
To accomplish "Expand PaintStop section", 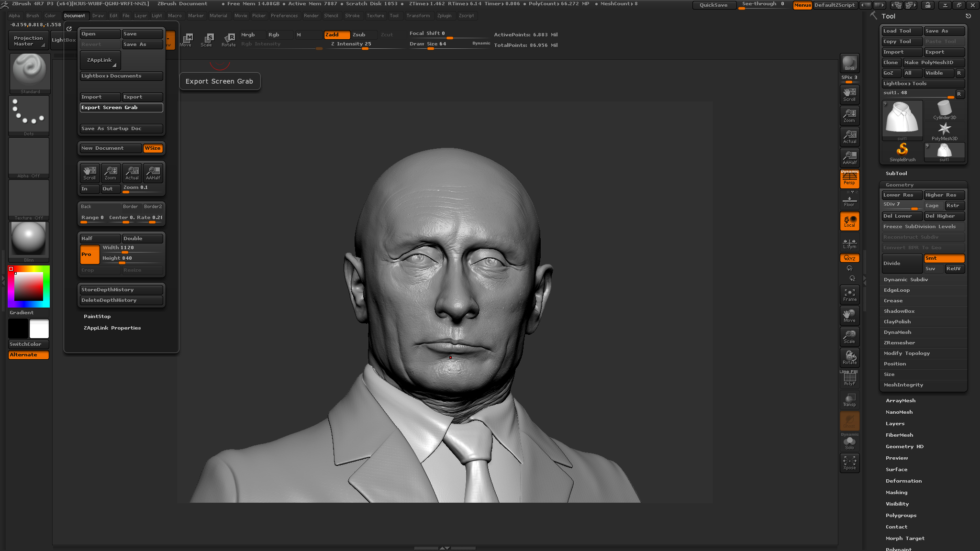I will [97, 317].
